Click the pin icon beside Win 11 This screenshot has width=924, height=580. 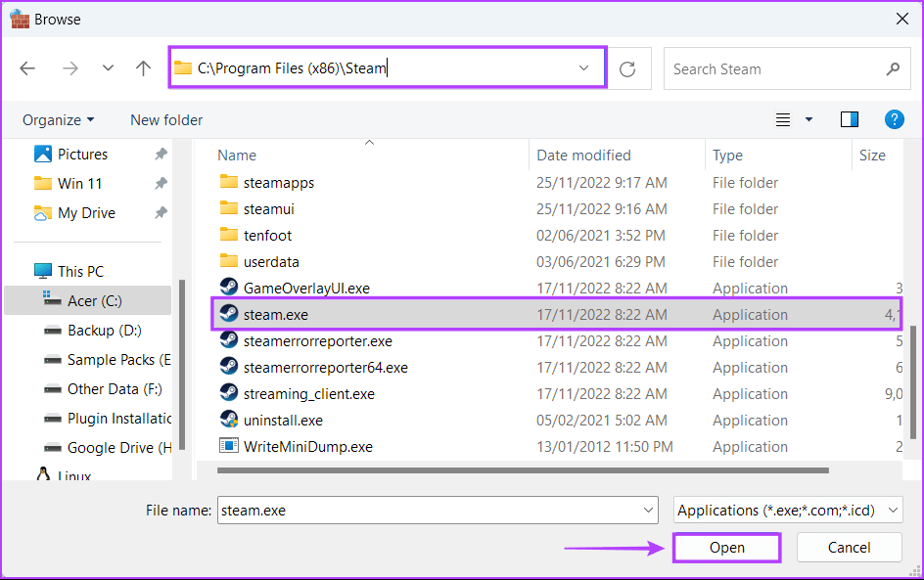161,184
